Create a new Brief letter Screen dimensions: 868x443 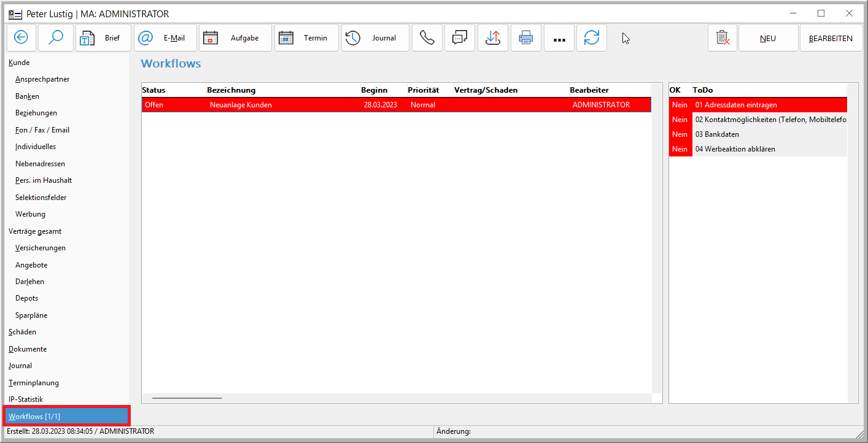(104, 38)
